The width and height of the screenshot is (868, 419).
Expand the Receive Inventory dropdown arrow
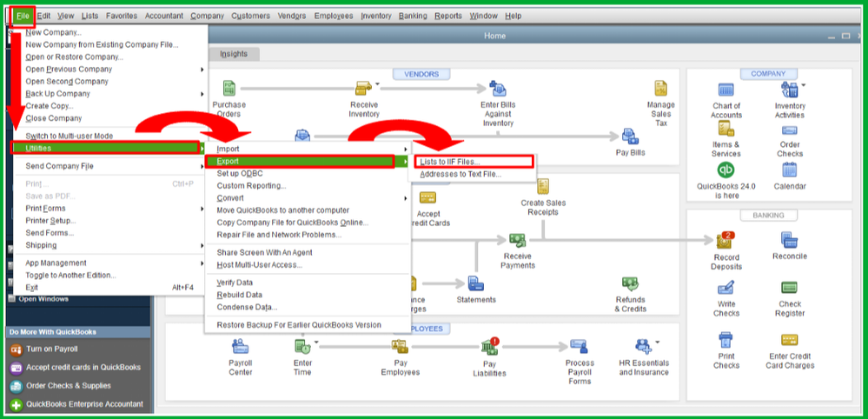coord(377,84)
